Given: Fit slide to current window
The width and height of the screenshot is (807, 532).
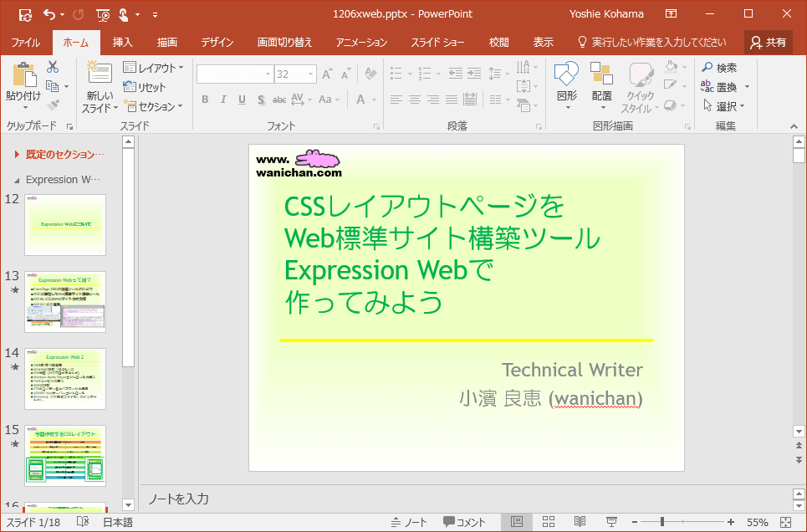Looking at the screenshot, I should coord(785,522).
